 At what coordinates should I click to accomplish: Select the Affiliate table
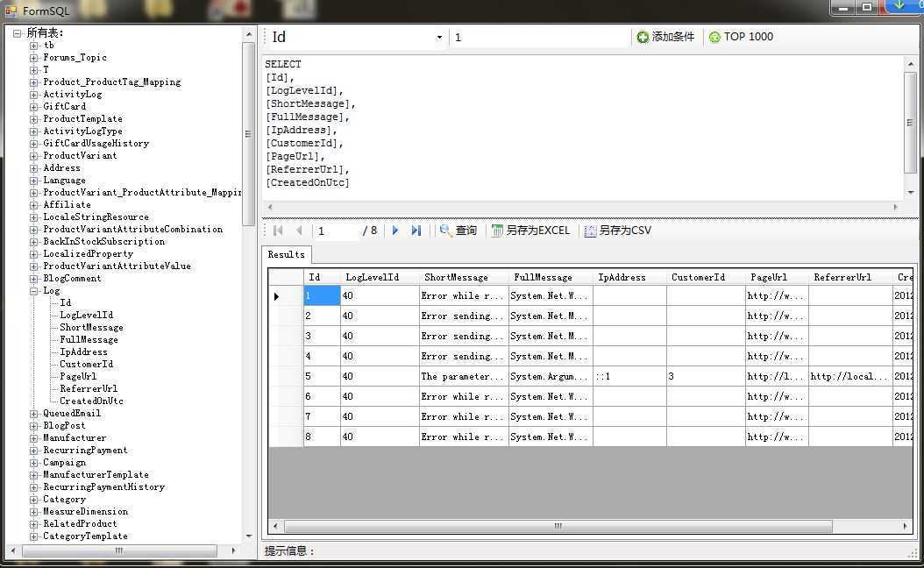click(67, 205)
